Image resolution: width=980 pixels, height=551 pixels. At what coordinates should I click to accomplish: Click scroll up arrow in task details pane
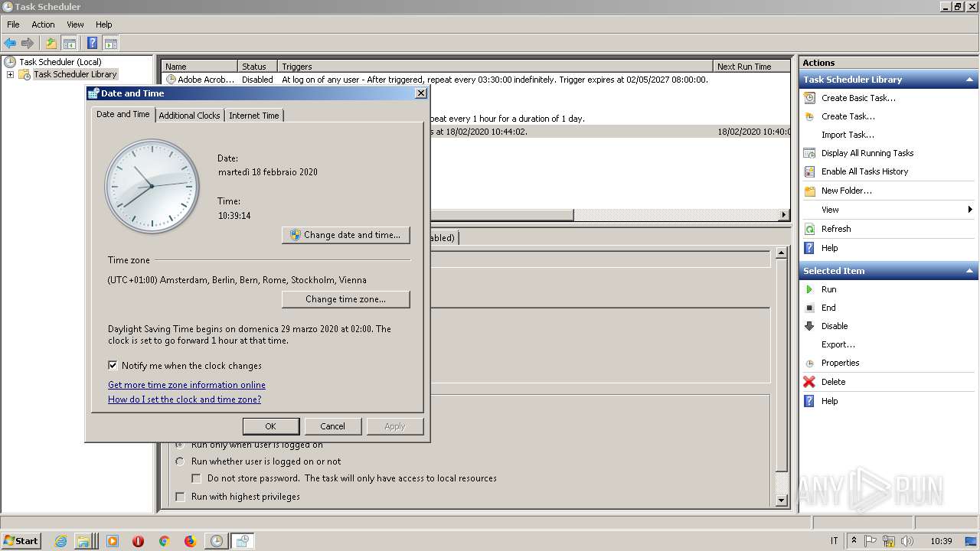[781, 253]
